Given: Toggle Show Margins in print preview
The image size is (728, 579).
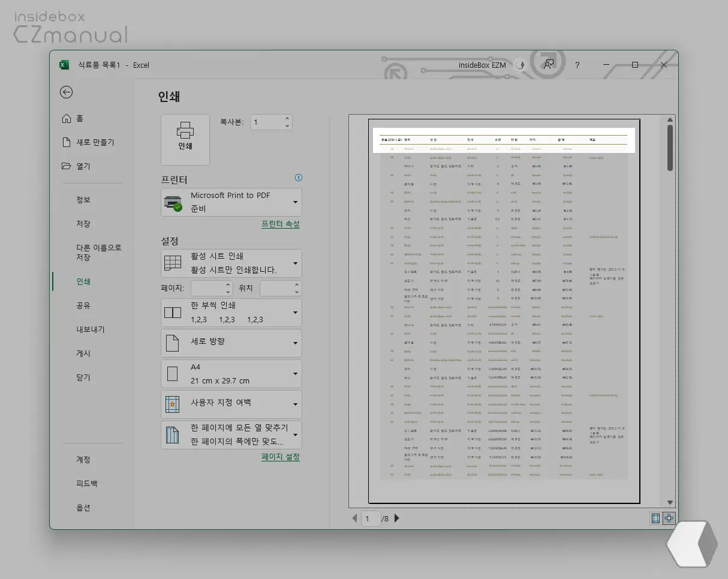Looking at the screenshot, I should coord(655,519).
